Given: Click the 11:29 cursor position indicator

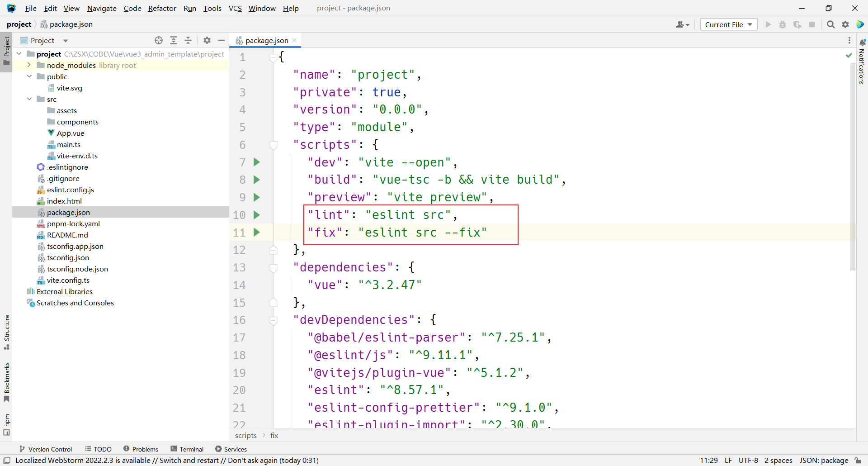Looking at the screenshot, I should pyautogui.click(x=709, y=460).
